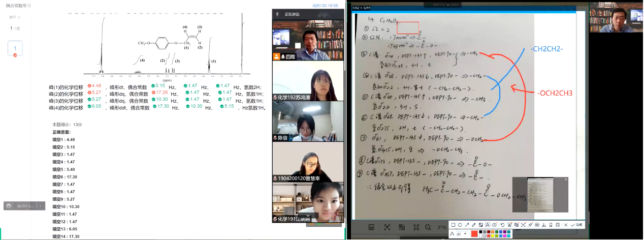Viewport: 644px width, 240px height.
Task: Click the peak (1) chemical shift input
Action: click(x=96, y=86)
